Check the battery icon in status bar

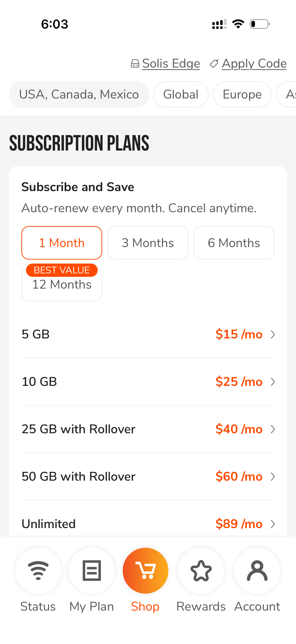[x=260, y=24]
